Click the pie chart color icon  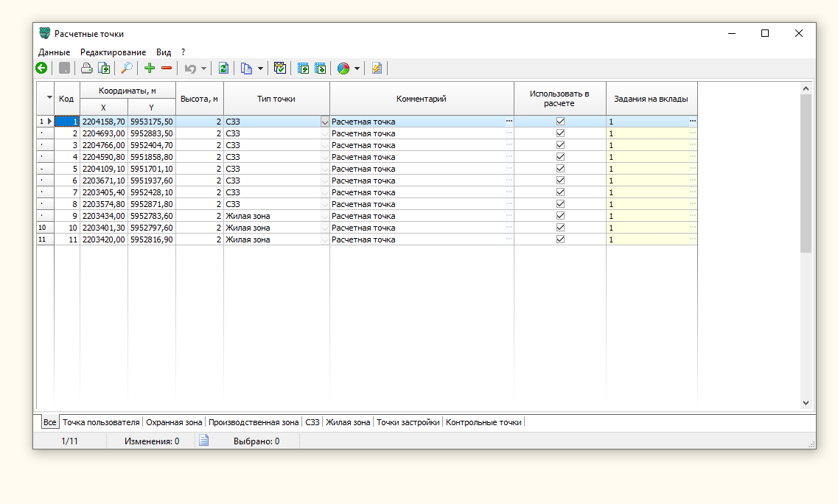(x=343, y=69)
